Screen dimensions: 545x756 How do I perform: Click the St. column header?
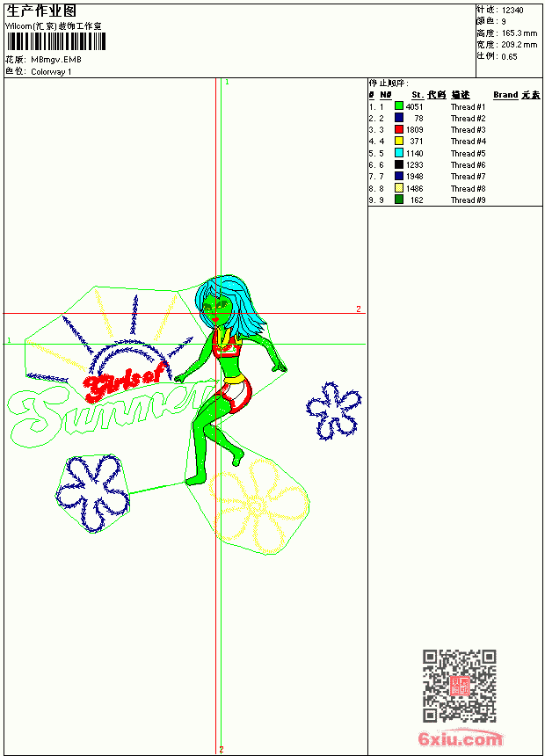click(x=418, y=95)
